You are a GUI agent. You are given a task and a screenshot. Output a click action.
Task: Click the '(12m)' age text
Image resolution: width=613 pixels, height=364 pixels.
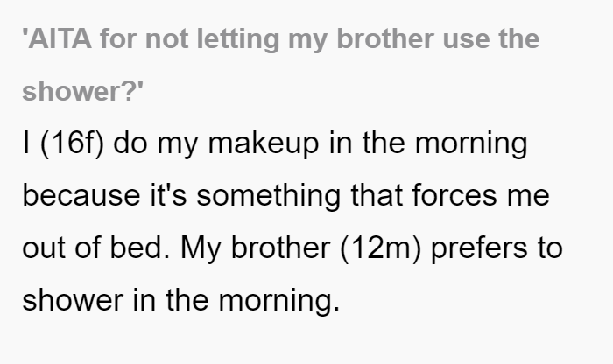pos(381,248)
